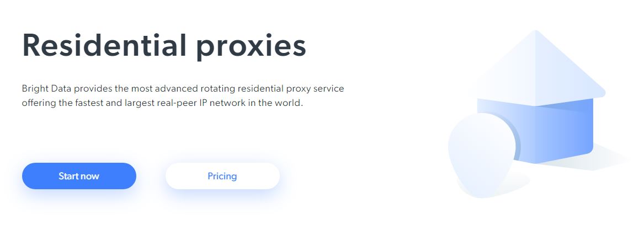Click the blue Start now button
Viewport: 644px width, 240px height.
click(79, 176)
